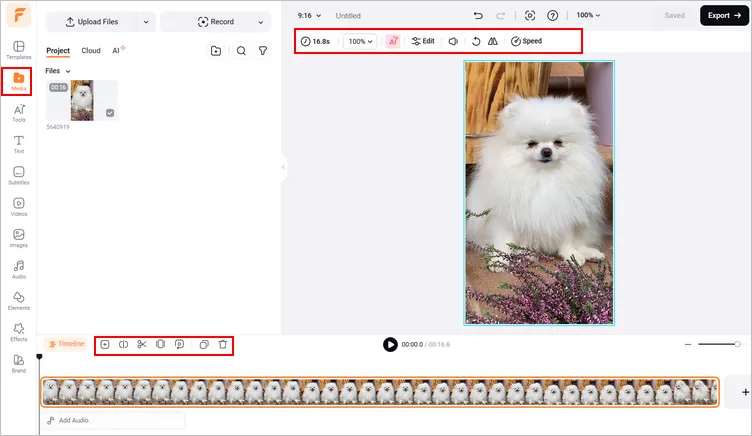The image size is (752, 436).
Task: Click the playhead marker on timeline
Action: pyautogui.click(x=39, y=356)
